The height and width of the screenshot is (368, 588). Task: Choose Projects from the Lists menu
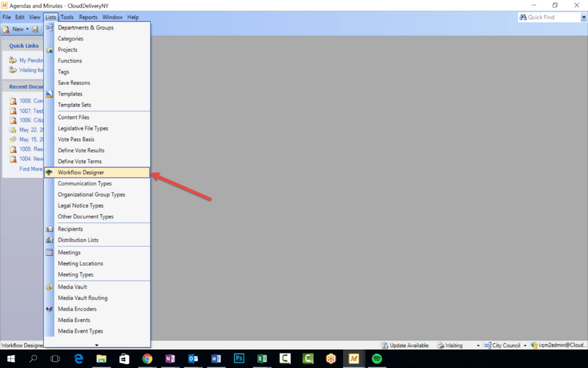coord(97,50)
